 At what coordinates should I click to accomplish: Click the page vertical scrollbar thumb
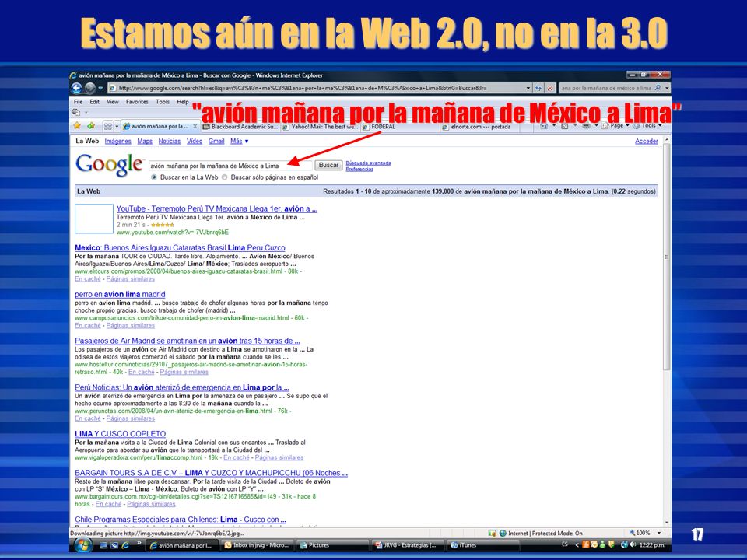(667, 257)
